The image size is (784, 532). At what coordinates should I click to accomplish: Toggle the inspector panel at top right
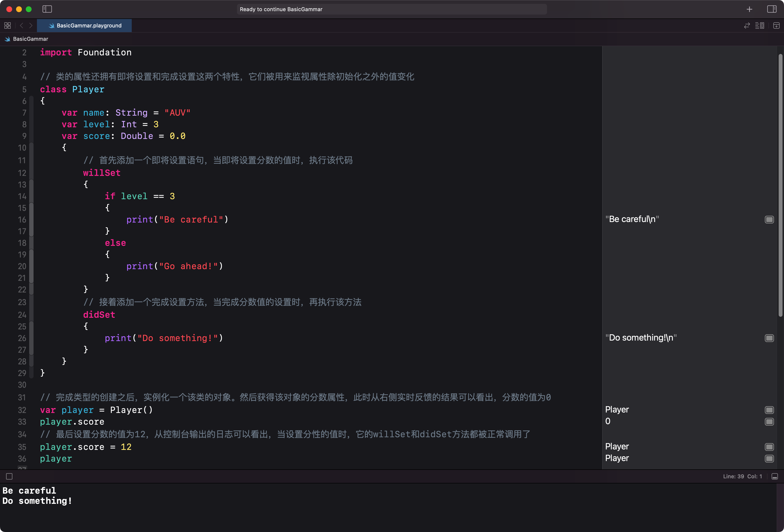click(772, 9)
